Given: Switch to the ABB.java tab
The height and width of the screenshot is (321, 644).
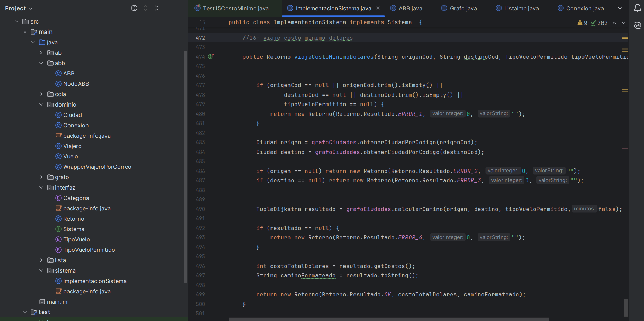Looking at the screenshot, I should [406, 8].
